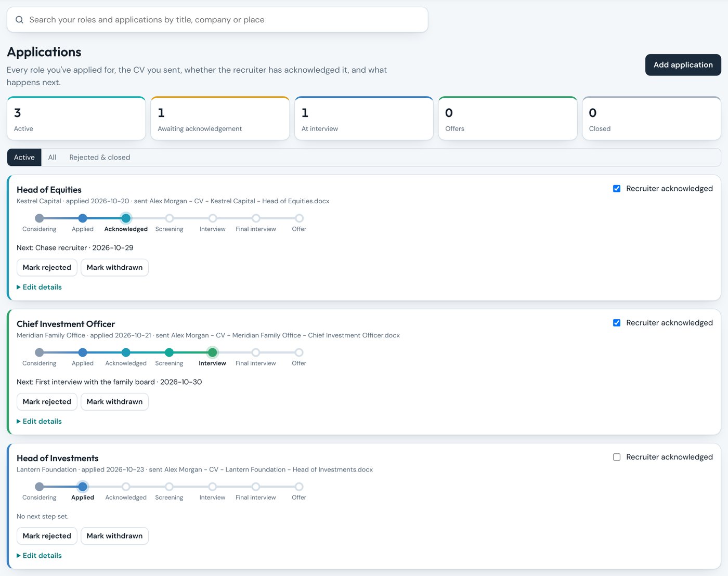The image size is (728, 576).
Task: Switch to the All tab
Action: [52, 158]
